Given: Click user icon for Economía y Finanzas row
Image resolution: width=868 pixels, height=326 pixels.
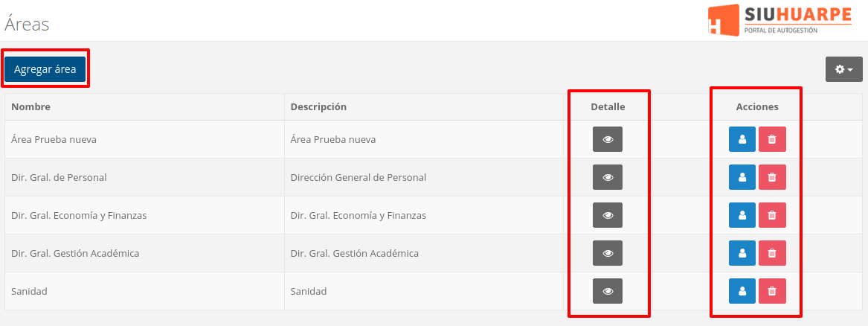Looking at the screenshot, I should click(742, 215).
